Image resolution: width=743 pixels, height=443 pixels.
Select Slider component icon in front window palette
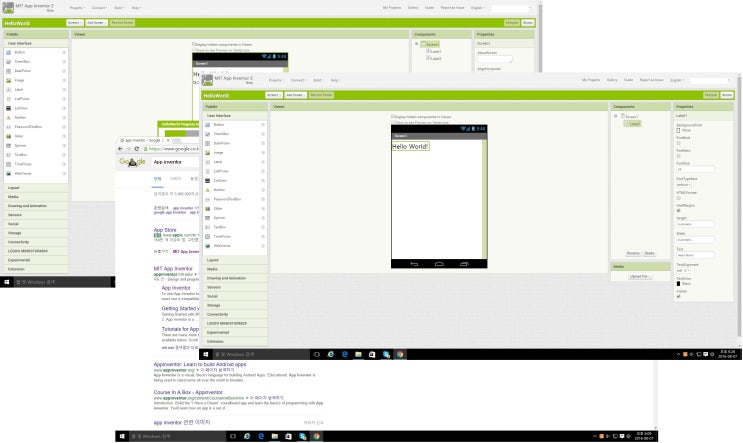pyautogui.click(x=208, y=208)
